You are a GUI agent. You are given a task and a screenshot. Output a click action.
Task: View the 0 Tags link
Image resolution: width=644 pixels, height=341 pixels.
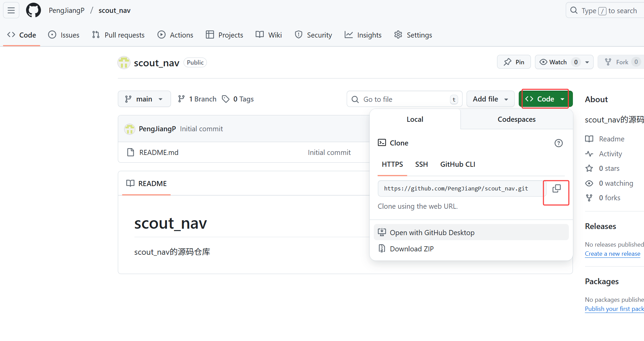(x=238, y=99)
